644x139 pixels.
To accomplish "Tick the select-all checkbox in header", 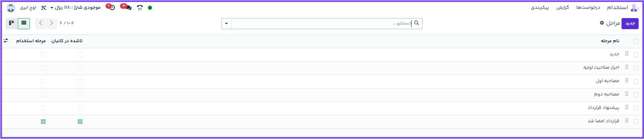I will (x=636, y=41).
